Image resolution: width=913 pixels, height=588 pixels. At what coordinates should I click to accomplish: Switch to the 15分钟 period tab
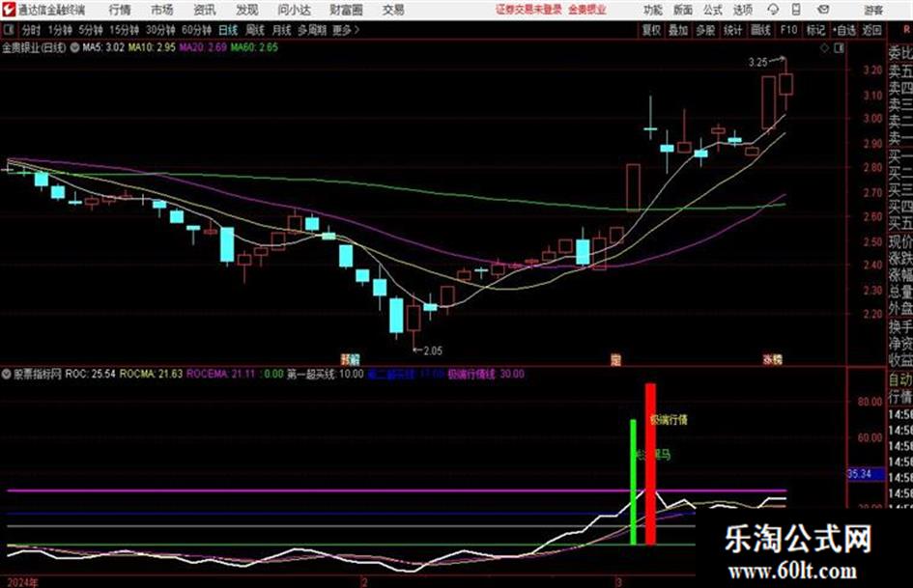click(124, 30)
